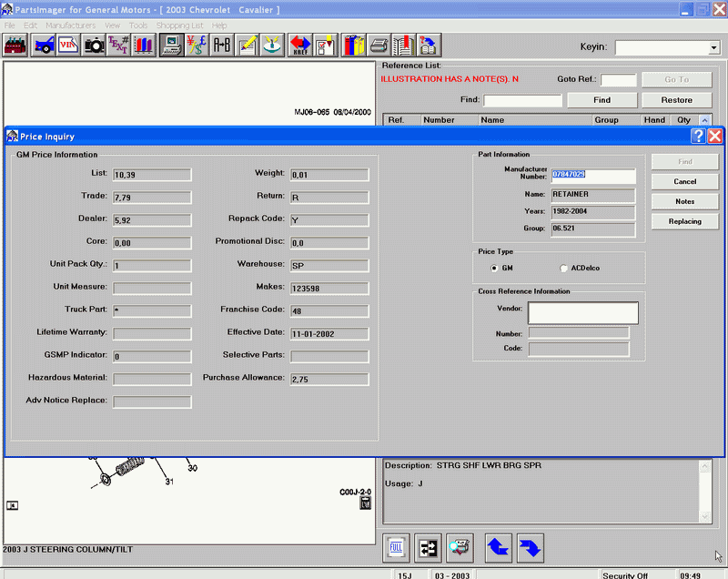Click the magnifier-over-printer preview icon
This screenshot has width=728, height=579.
[460, 548]
